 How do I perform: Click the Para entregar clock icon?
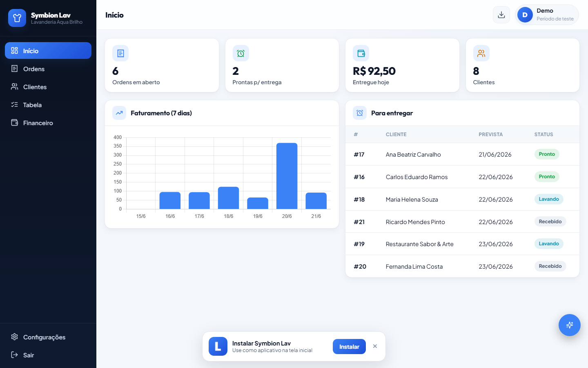point(360,113)
